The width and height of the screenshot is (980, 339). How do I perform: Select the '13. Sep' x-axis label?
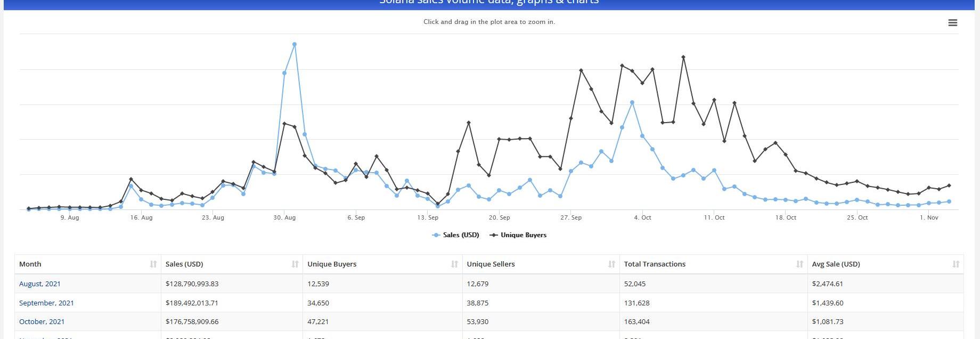[428, 217]
